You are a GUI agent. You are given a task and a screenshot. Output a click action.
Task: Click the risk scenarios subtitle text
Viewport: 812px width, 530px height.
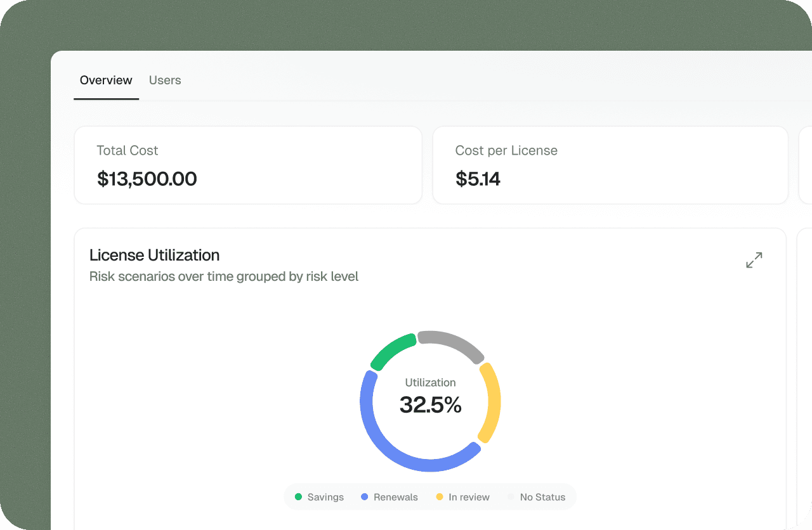pos(224,276)
